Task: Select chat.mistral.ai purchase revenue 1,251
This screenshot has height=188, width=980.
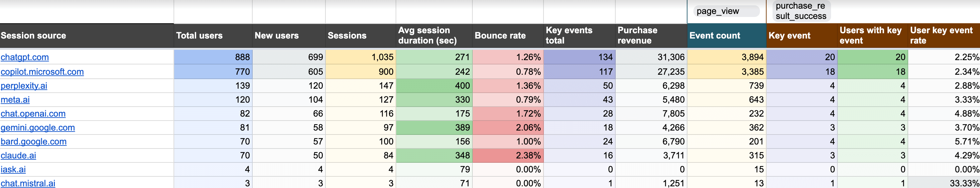Action: click(x=651, y=183)
